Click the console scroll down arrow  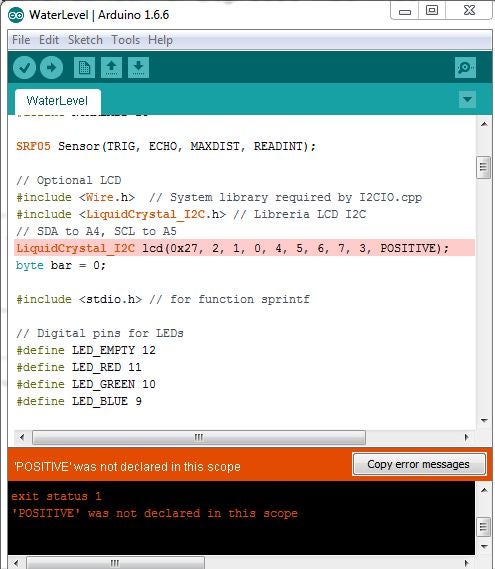coord(484,546)
